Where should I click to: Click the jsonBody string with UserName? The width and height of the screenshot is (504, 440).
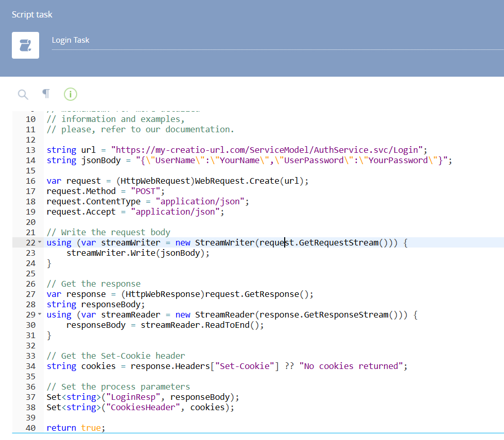[291, 161]
